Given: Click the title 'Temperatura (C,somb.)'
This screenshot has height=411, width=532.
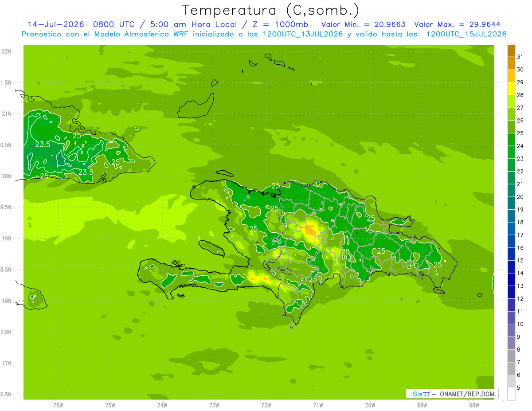Looking at the screenshot, I should click(270, 10).
